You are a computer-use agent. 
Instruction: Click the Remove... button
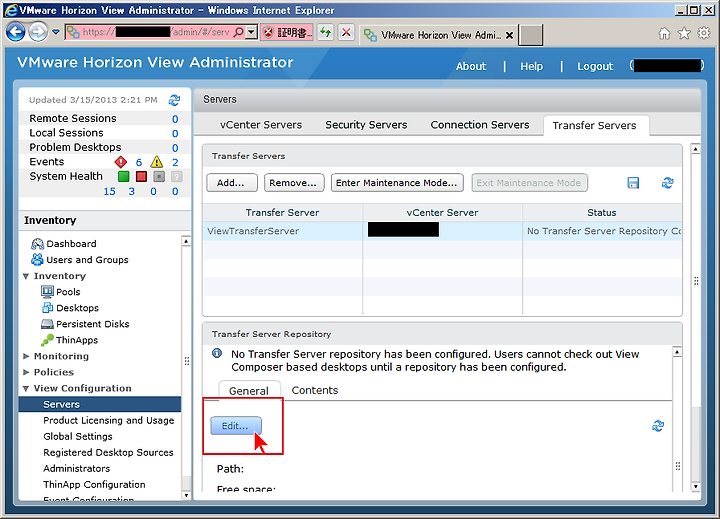click(x=294, y=183)
